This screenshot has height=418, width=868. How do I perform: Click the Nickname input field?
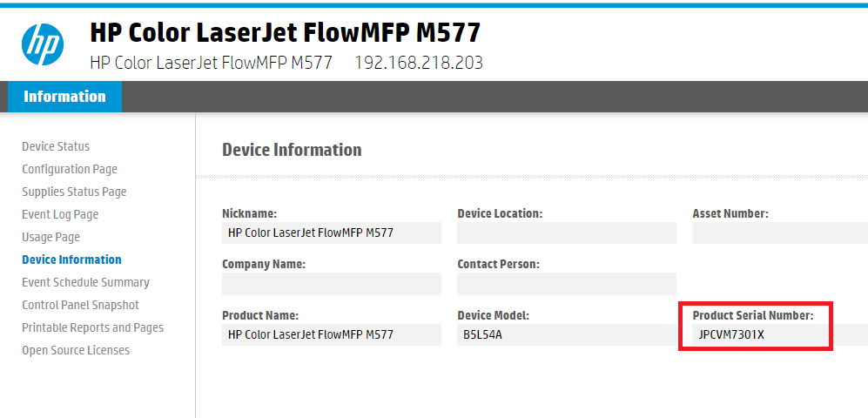pos(331,233)
